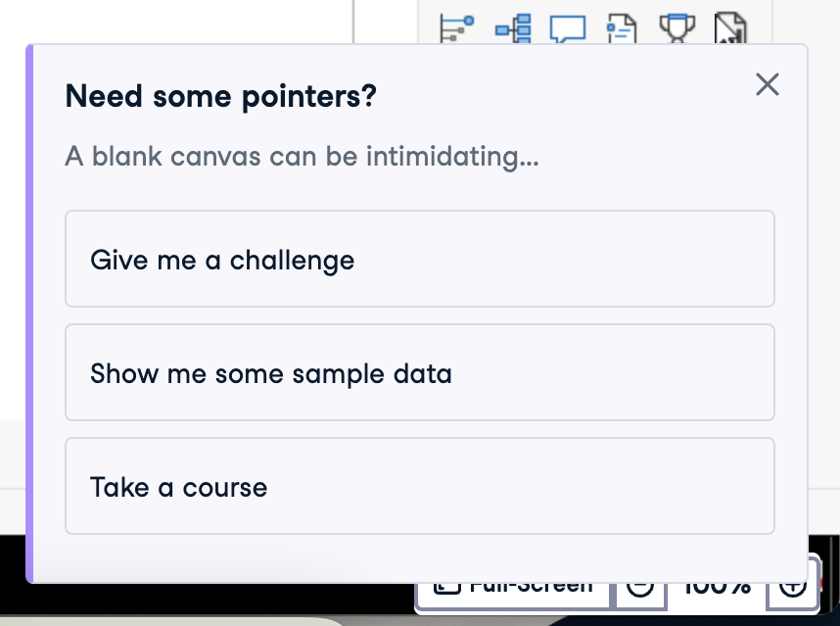Zoom out with the minus circle
Screen dimensions: 840x626
(x=640, y=590)
